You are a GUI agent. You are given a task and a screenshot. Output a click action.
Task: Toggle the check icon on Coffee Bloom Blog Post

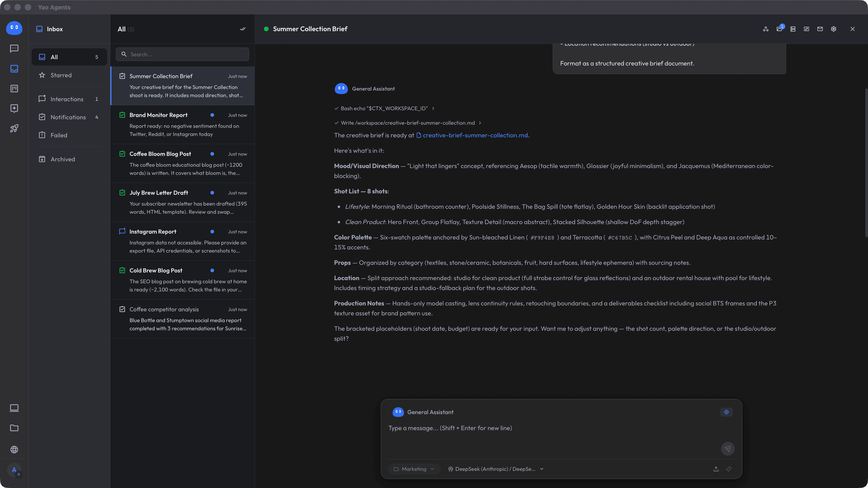(122, 154)
